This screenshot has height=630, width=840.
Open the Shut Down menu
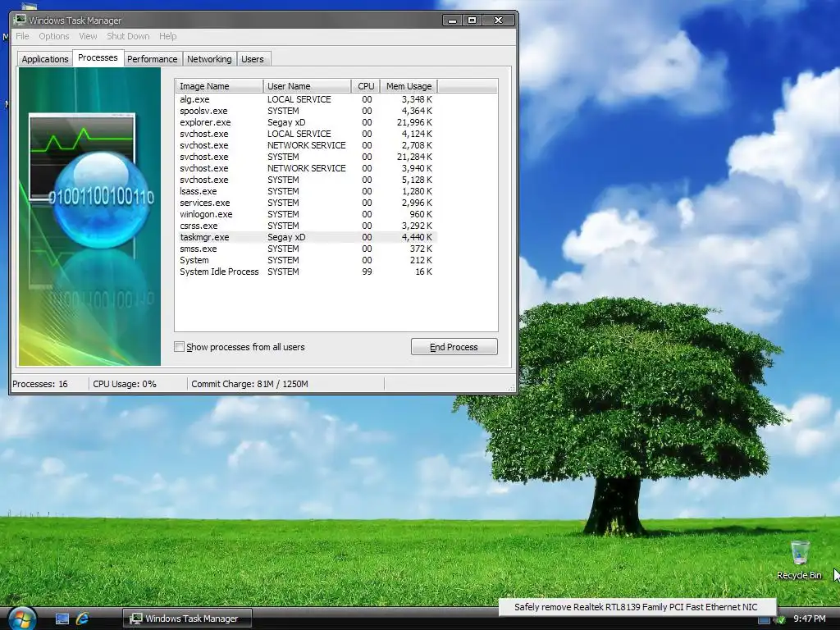coord(128,36)
